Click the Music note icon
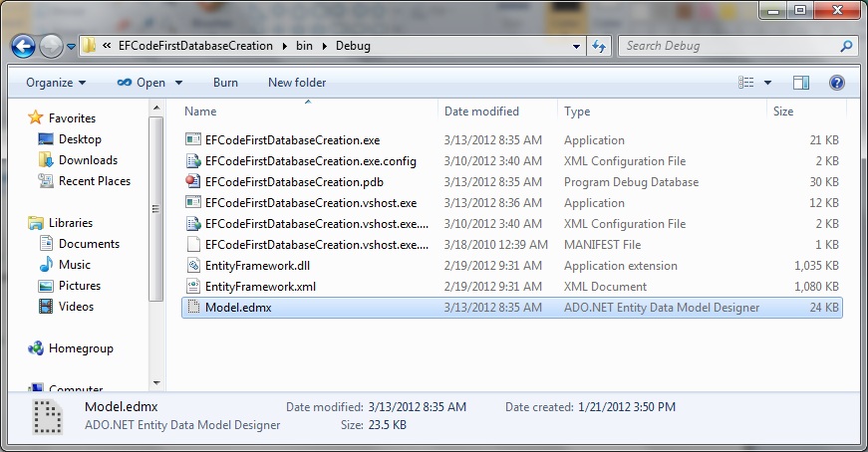This screenshot has height=452, width=868. [x=46, y=265]
